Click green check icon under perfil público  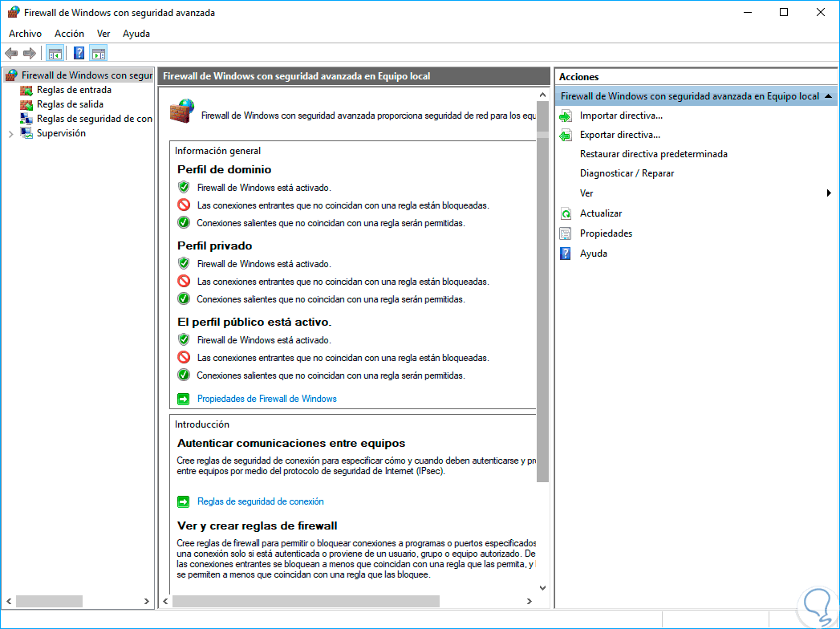184,375
